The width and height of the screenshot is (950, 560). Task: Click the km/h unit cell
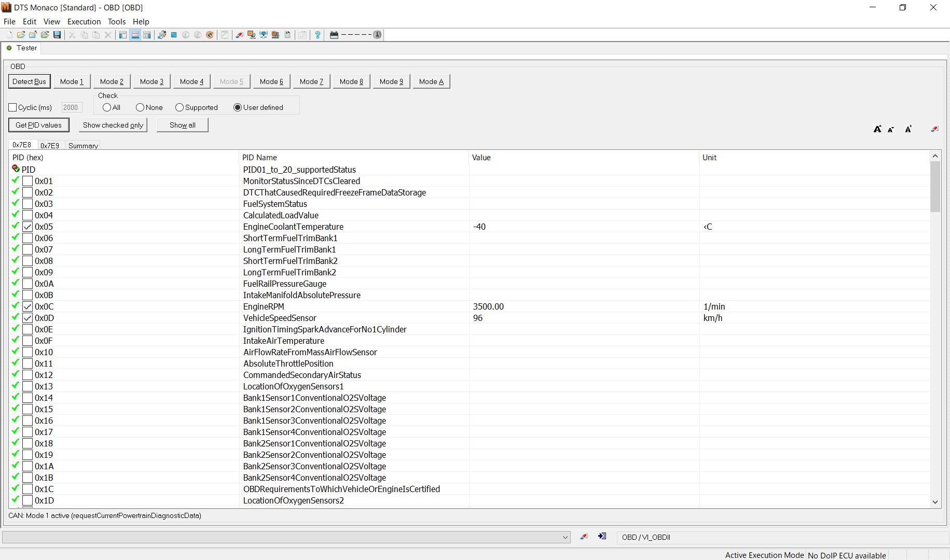(815, 318)
